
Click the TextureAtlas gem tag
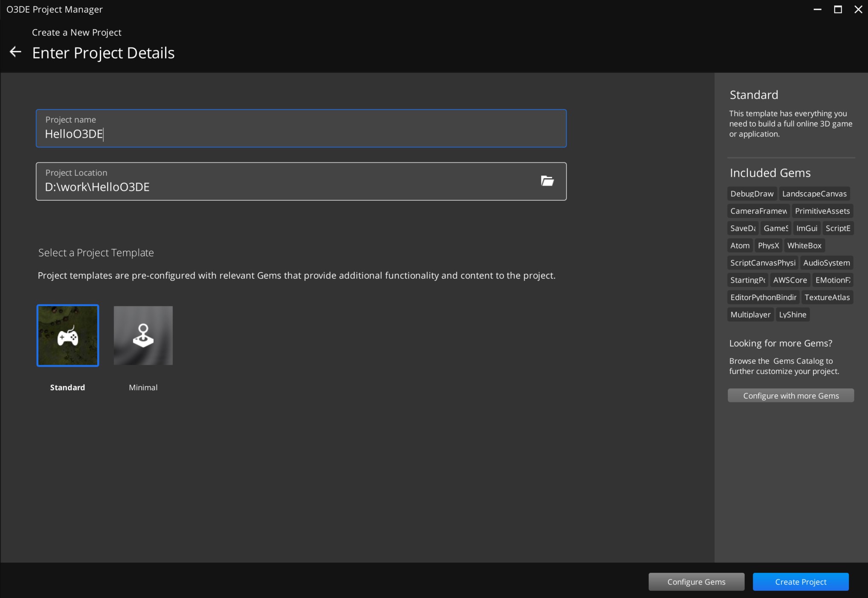click(827, 297)
